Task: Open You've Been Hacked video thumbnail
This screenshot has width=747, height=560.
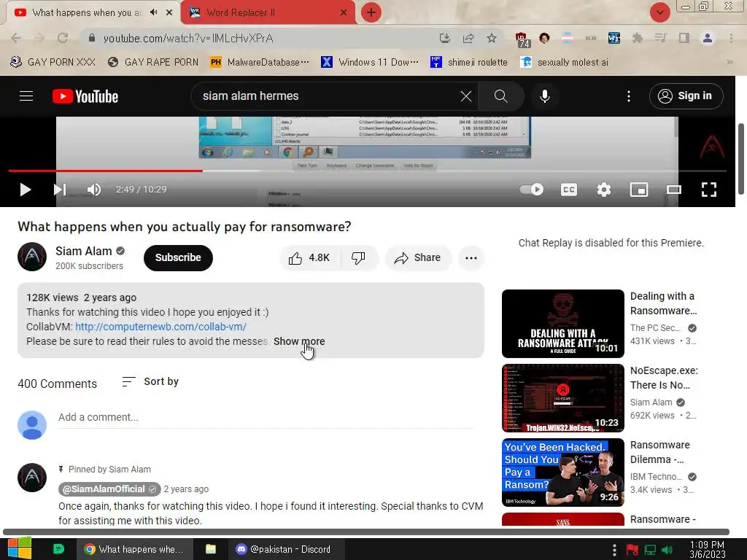Action: 562,472
